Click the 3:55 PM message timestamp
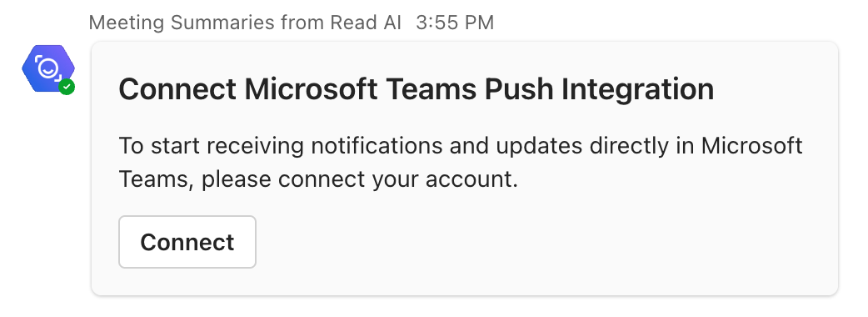The height and width of the screenshot is (317, 868). coord(455,23)
